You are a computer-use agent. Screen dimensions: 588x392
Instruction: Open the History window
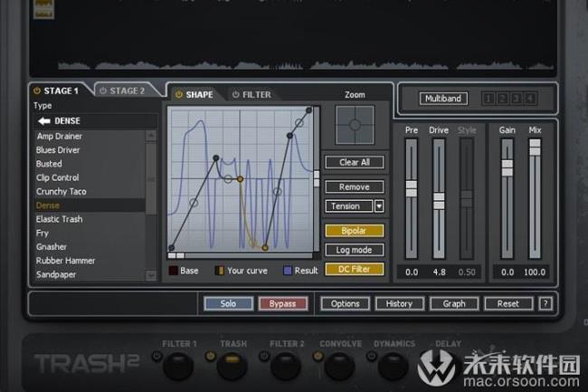click(399, 303)
